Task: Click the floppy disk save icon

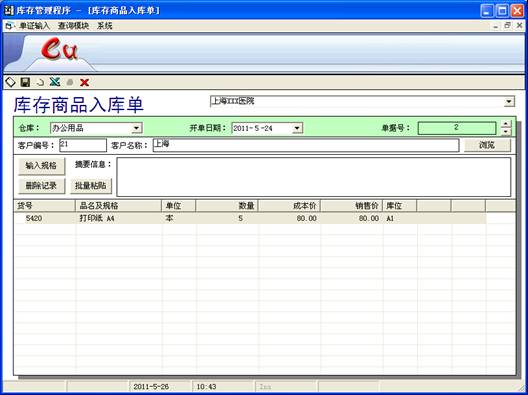Action: tap(25, 82)
